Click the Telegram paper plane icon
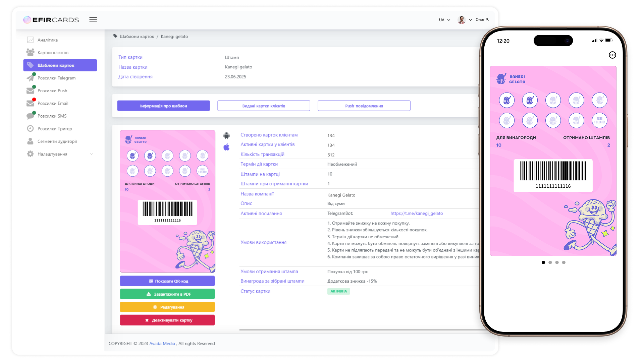The image size is (644, 362). pos(30,78)
